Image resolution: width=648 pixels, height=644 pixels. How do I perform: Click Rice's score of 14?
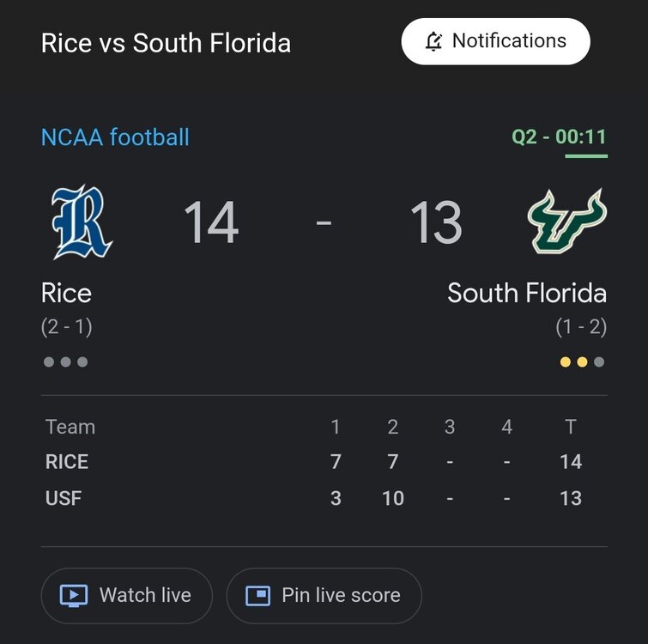point(210,223)
